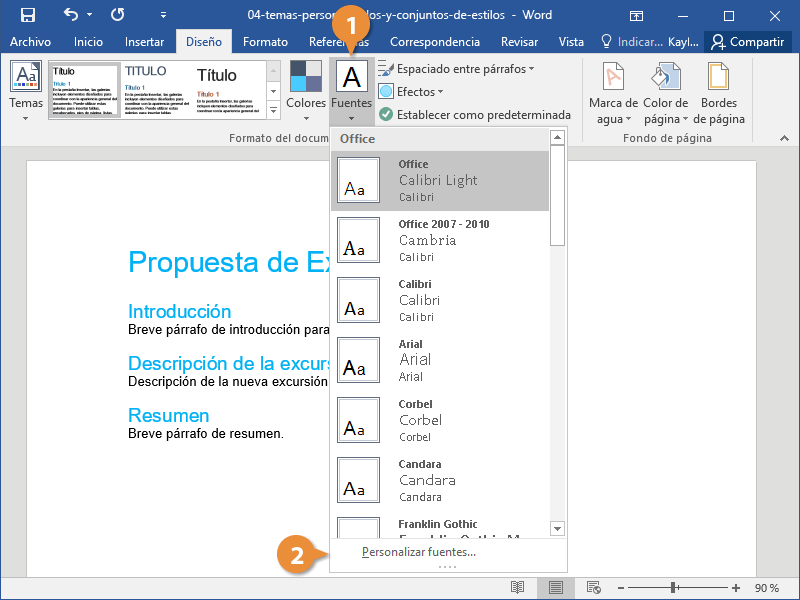The height and width of the screenshot is (600, 800).
Task: Open the Color de página menu
Action: point(665,93)
